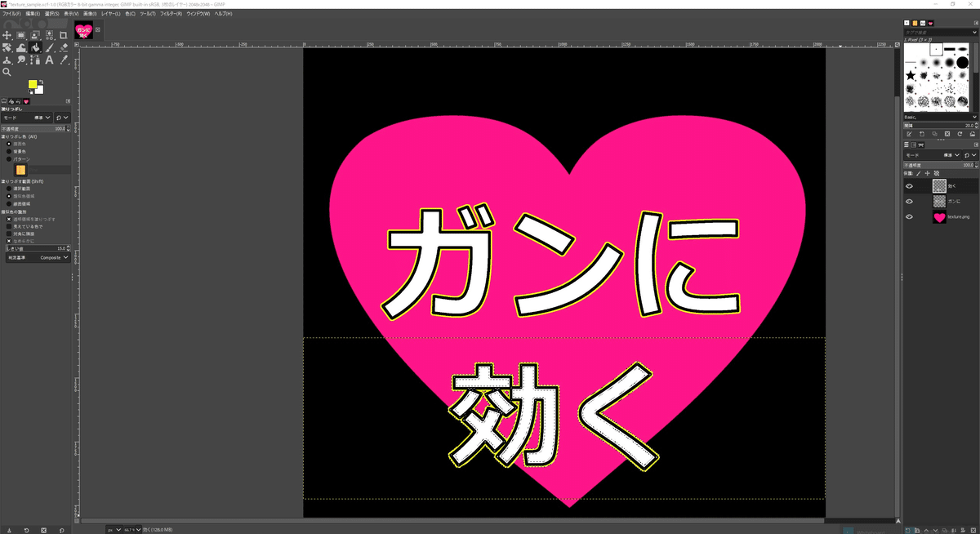Select the Paths tool
Viewport: 980px width, 534px height.
[x=35, y=60]
